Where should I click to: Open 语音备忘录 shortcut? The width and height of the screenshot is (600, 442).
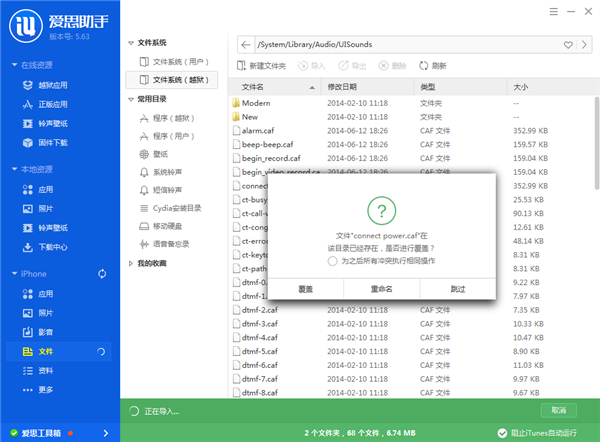164,244
